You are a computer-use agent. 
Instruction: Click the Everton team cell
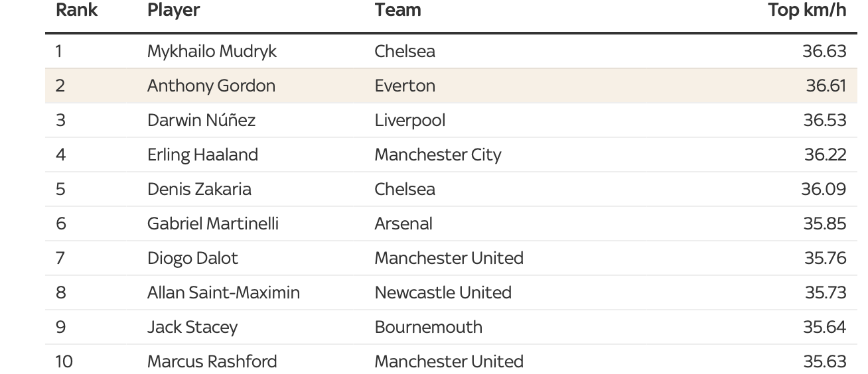click(x=405, y=86)
